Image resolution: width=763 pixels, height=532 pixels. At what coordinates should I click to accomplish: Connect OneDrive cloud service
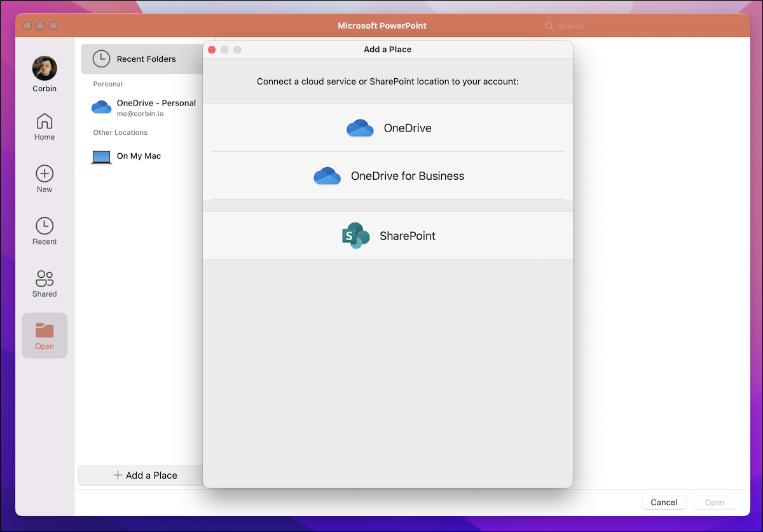(x=388, y=128)
